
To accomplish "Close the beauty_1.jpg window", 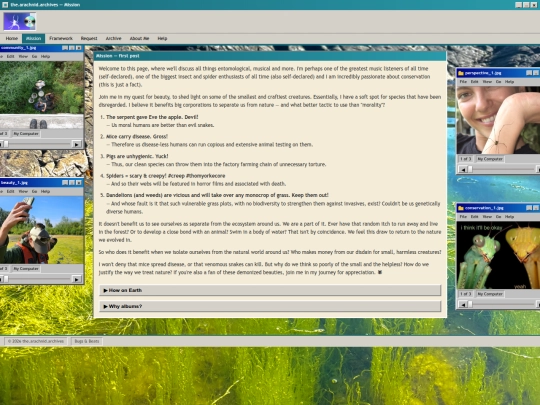I will click(x=79, y=183).
